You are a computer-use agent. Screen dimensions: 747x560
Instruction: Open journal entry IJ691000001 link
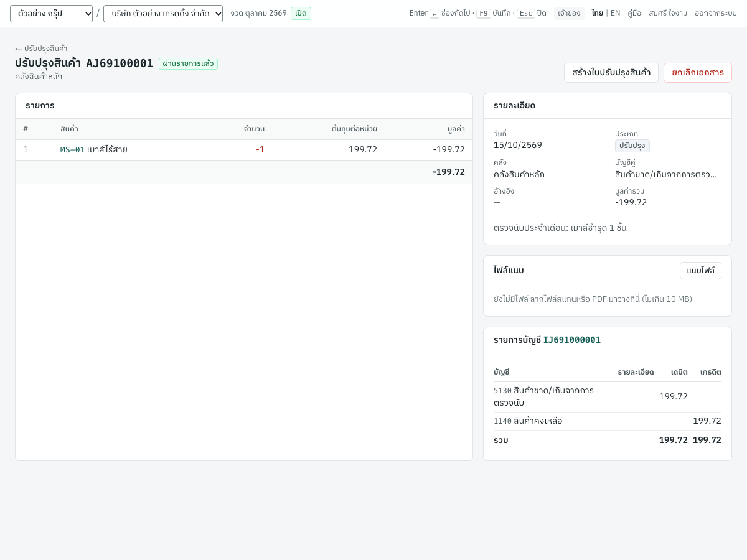point(572,340)
